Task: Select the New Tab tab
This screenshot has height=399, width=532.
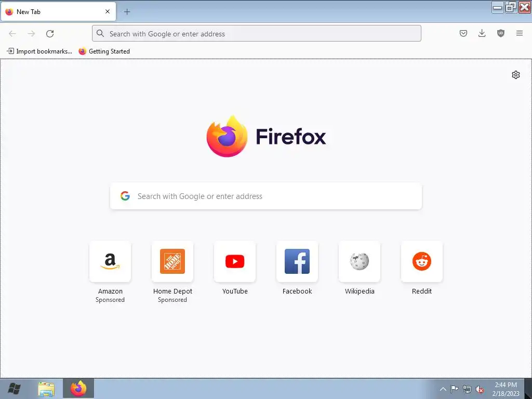Action: (58, 11)
